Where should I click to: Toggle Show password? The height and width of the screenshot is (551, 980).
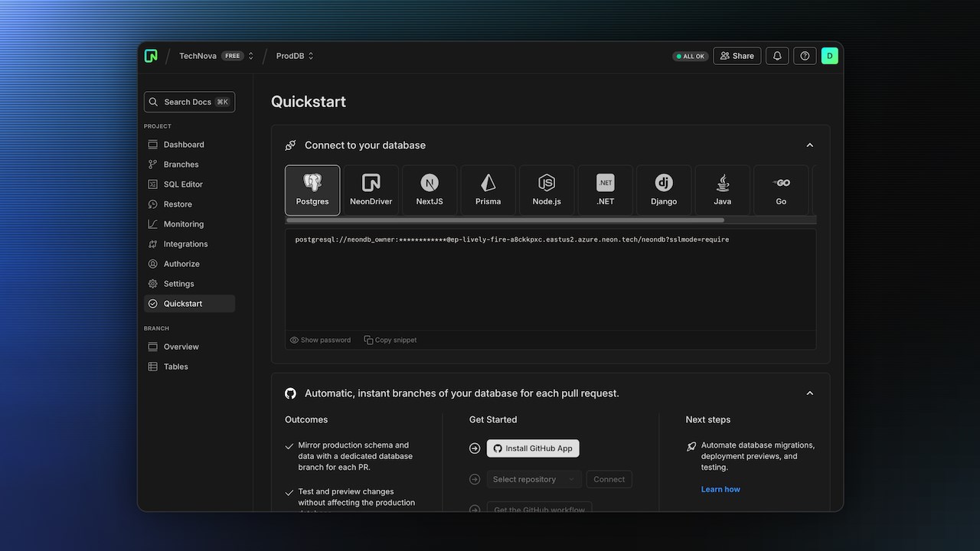point(320,340)
